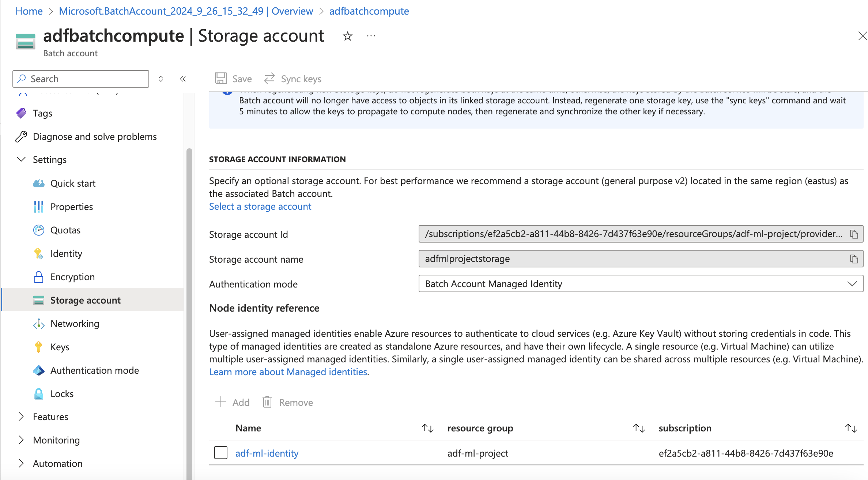Open Quotas settings page
The image size is (868, 480).
pyautogui.click(x=65, y=230)
